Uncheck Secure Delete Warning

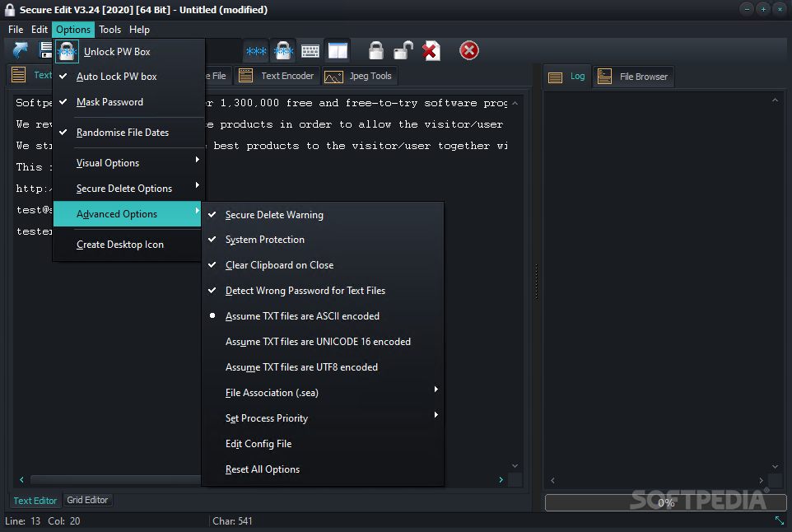point(322,215)
